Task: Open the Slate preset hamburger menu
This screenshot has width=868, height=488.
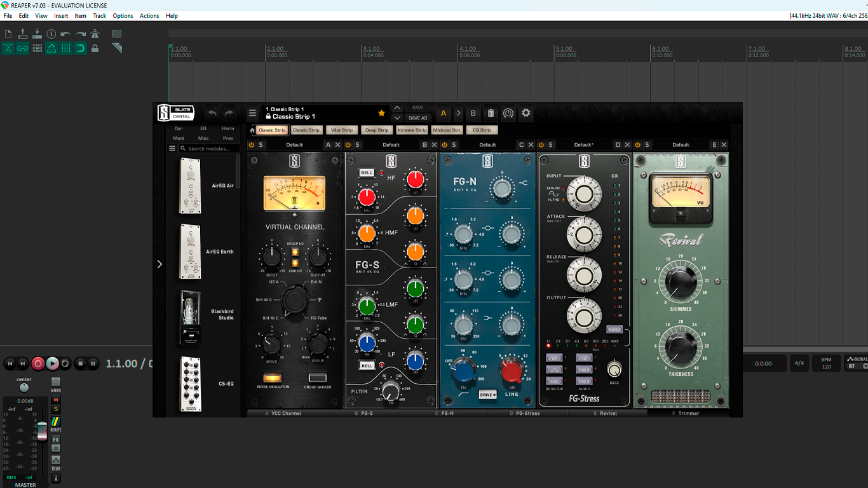Action: pos(252,113)
